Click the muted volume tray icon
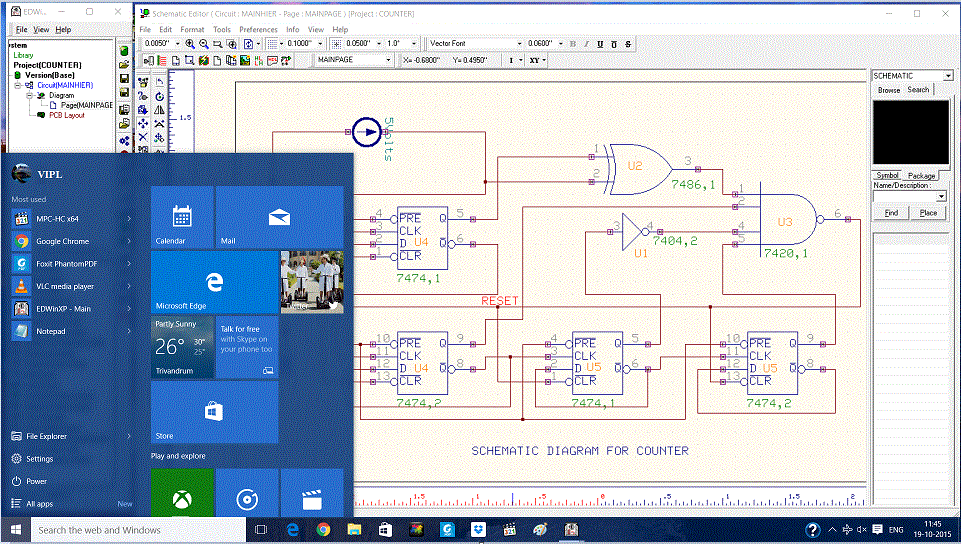Screen dimensions: 961x544 tap(862, 530)
